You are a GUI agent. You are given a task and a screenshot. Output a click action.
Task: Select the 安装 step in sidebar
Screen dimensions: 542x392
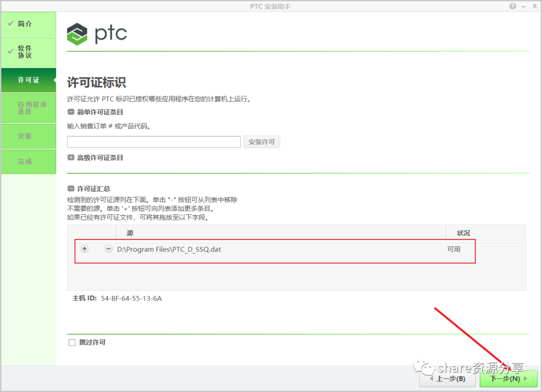pyautogui.click(x=28, y=136)
